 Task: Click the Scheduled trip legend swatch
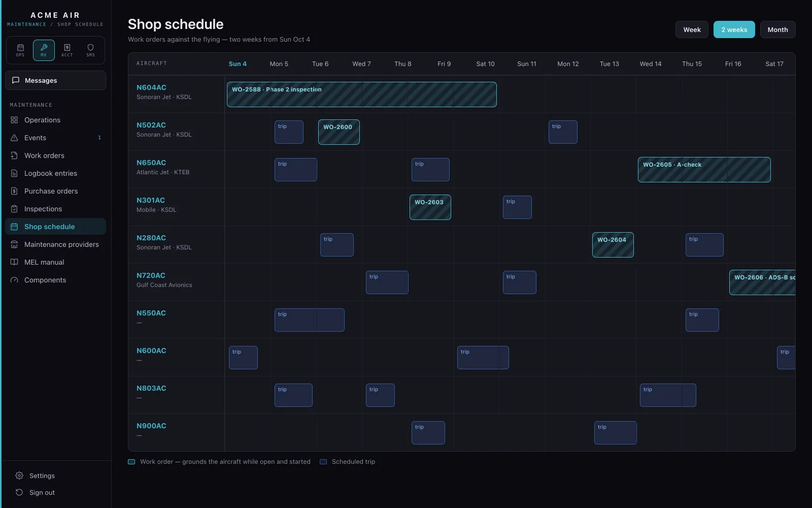point(323,462)
